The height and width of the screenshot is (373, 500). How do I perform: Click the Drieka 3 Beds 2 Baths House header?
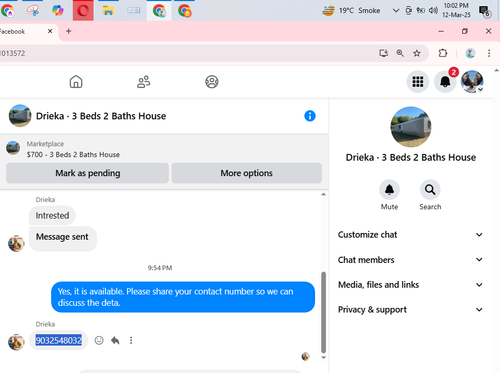pos(101,116)
